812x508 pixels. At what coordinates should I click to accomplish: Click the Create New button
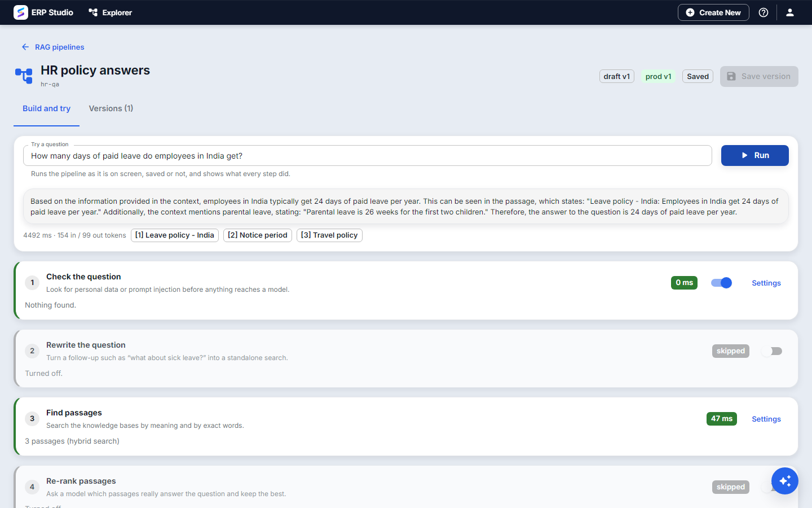(713, 12)
